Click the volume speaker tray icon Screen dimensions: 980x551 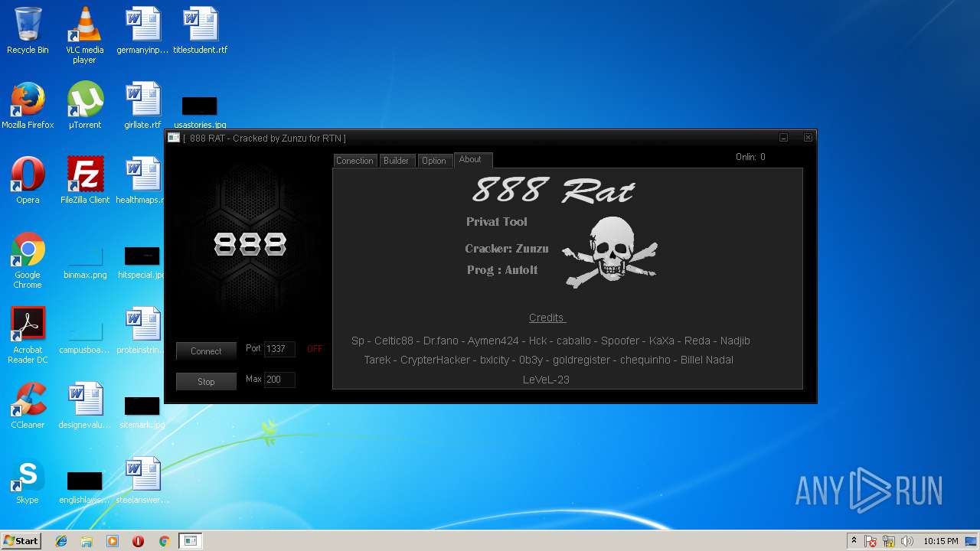point(907,541)
